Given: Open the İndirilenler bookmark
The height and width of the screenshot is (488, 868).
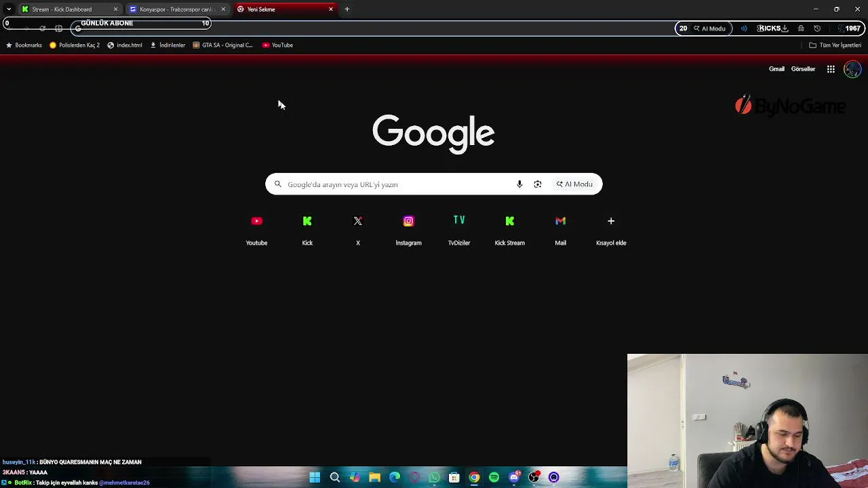Looking at the screenshot, I should 167,45.
